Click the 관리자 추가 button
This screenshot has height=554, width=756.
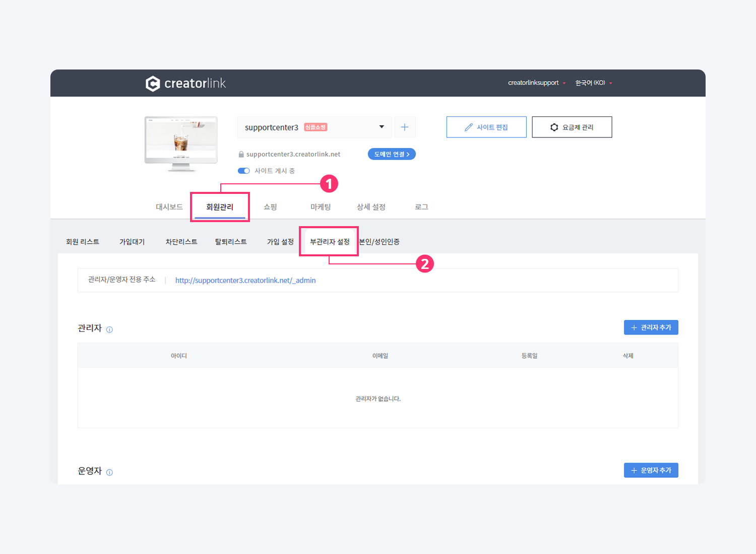point(651,327)
